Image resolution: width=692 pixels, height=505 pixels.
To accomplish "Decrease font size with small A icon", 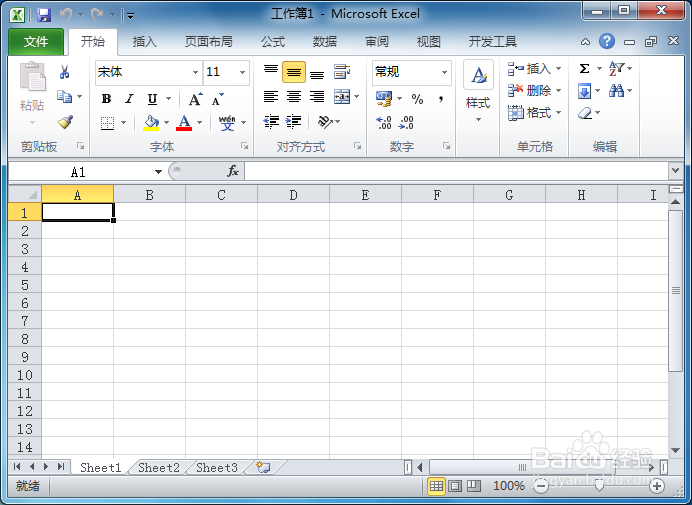I will coord(218,99).
